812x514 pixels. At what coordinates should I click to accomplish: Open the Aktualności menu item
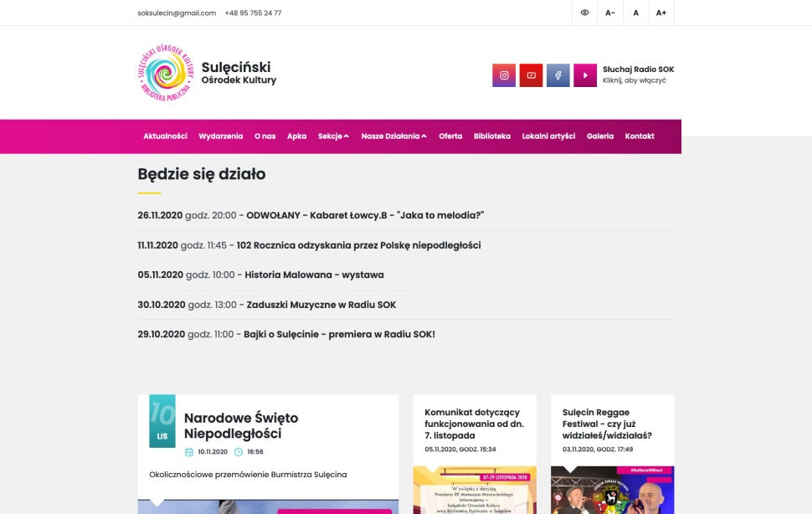pyautogui.click(x=166, y=136)
